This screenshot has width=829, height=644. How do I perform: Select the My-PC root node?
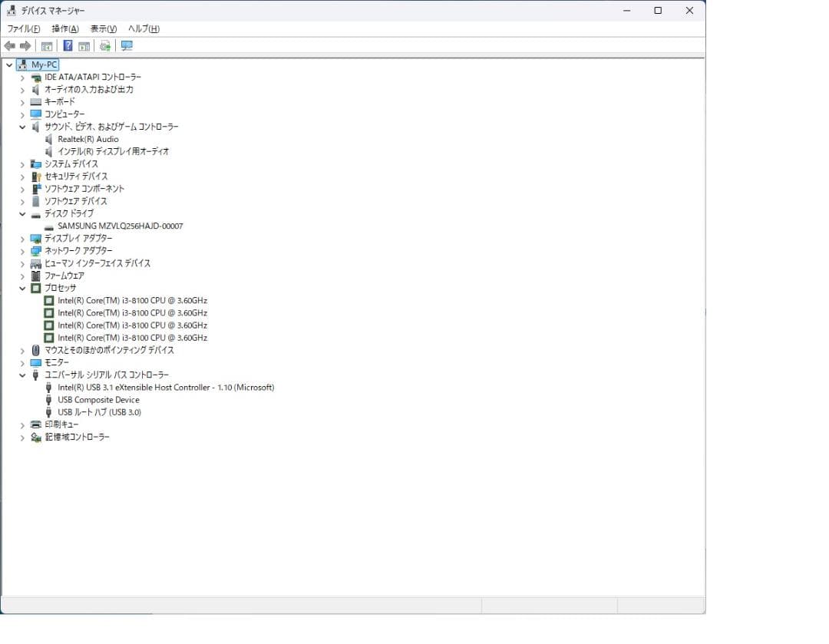[x=42, y=64]
